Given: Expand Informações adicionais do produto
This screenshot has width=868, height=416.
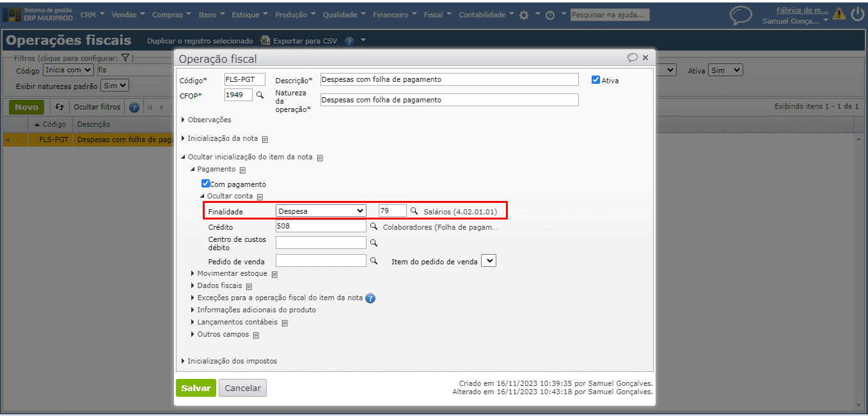Looking at the screenshot, I should [x=253, y=310].
